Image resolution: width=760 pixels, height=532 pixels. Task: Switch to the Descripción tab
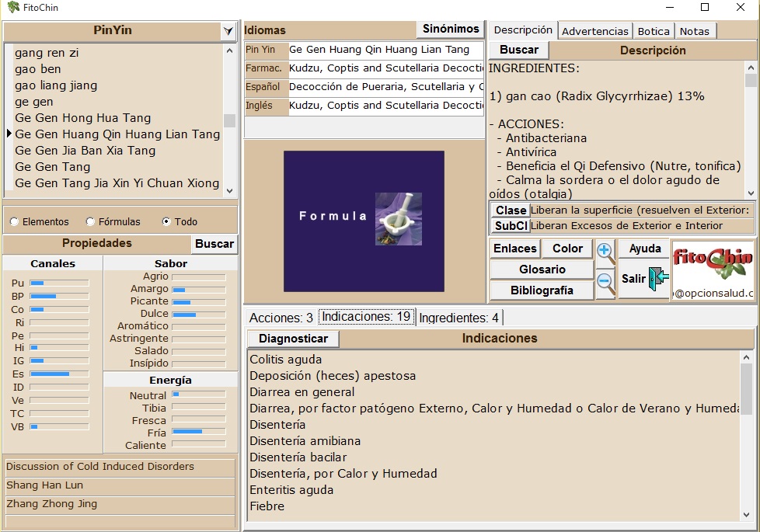click(x=523, y=30)
